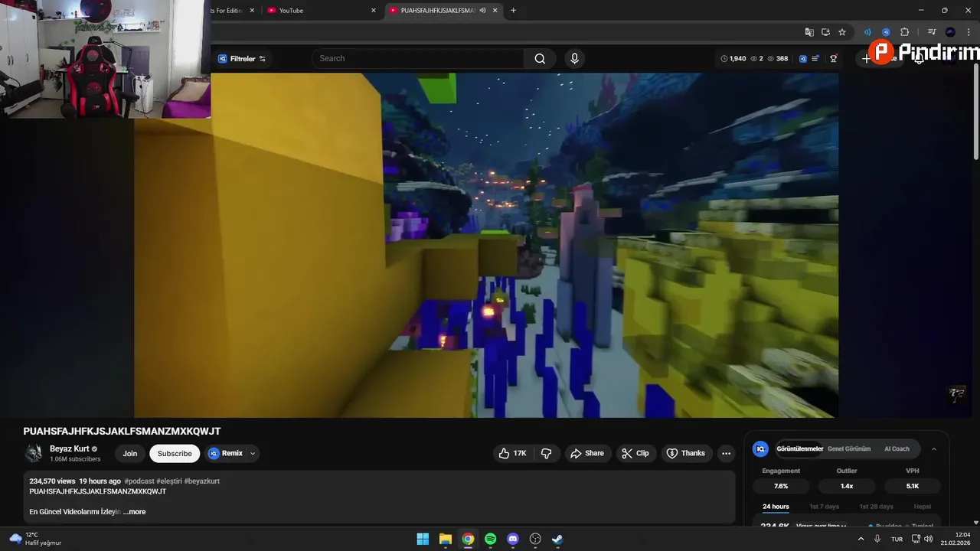Show hidden system tray icons
Viewport: 980px width, 551px height.
point(861,539)
